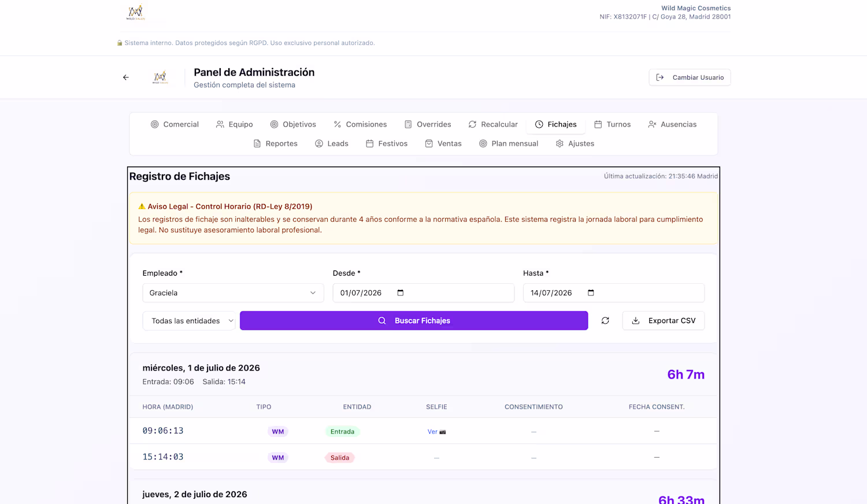Open the Objetivos tab
867x504 pixels.
pos(293,124)
